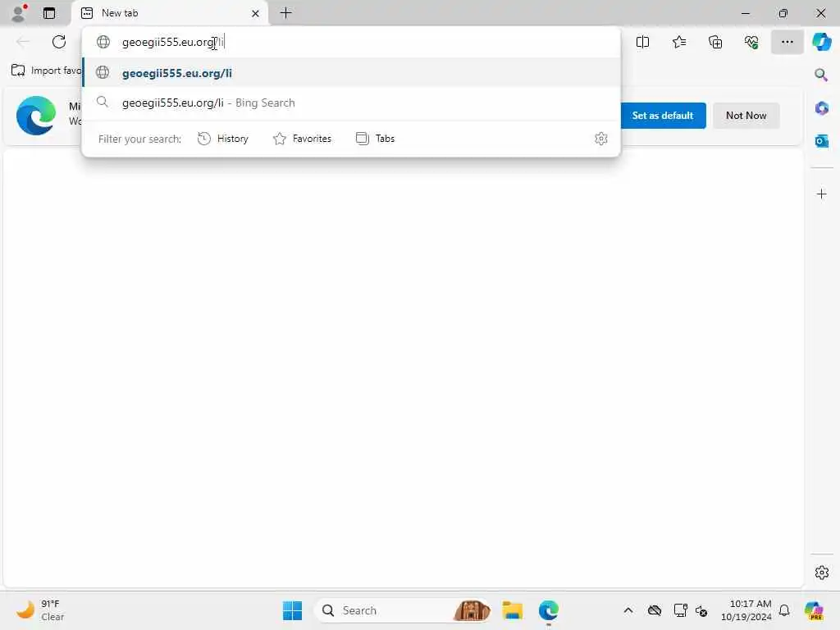Open the notifications bell icon
840x630 pixels.
(784, 610)
